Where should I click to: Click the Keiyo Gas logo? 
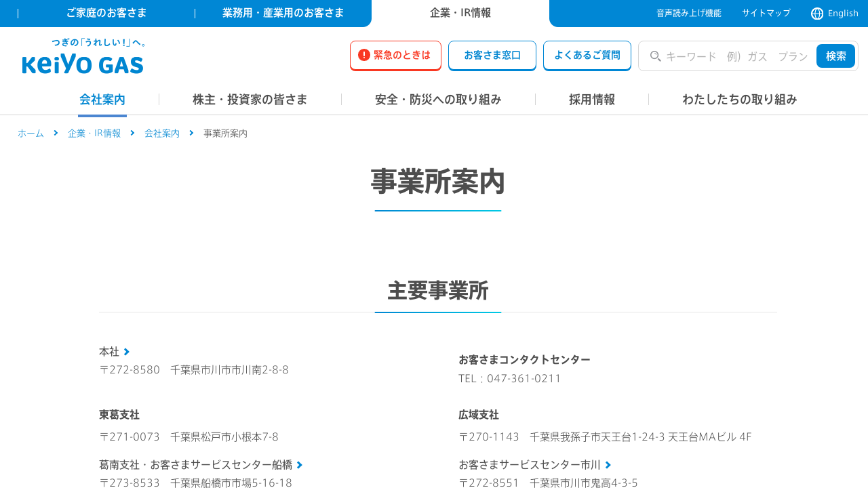click(x=83, y=57)
